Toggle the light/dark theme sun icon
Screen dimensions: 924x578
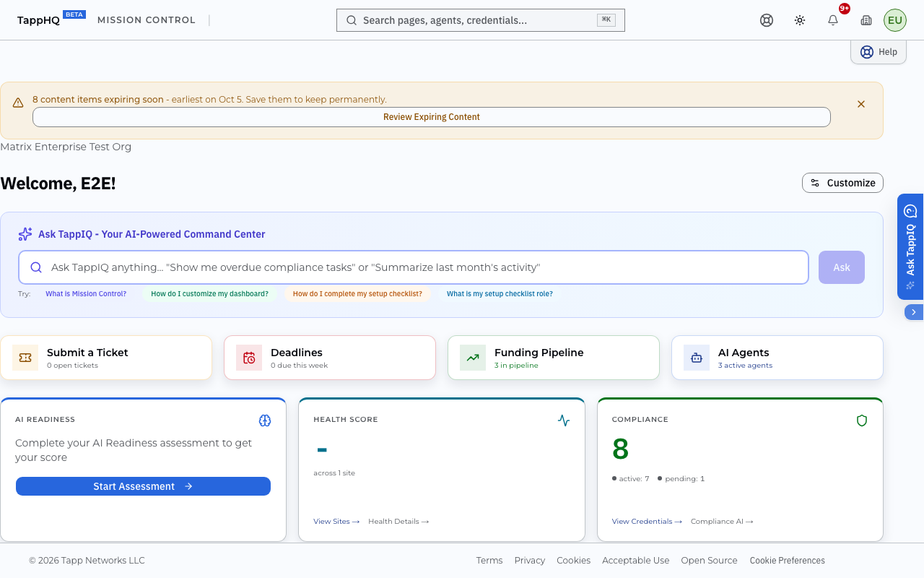pos(800,20)
